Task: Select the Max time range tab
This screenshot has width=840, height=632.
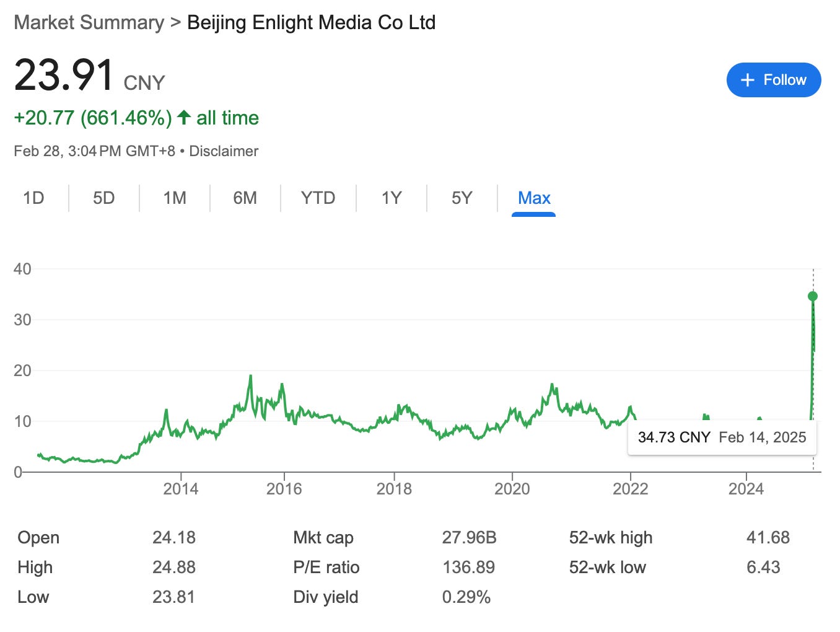Action: [534, 198]
